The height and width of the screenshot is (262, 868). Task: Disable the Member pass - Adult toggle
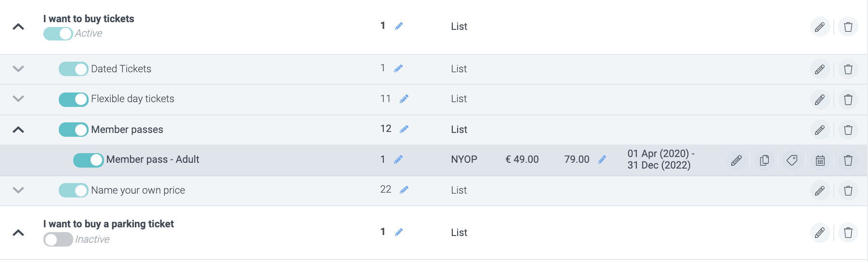click(x=88, y=160)
